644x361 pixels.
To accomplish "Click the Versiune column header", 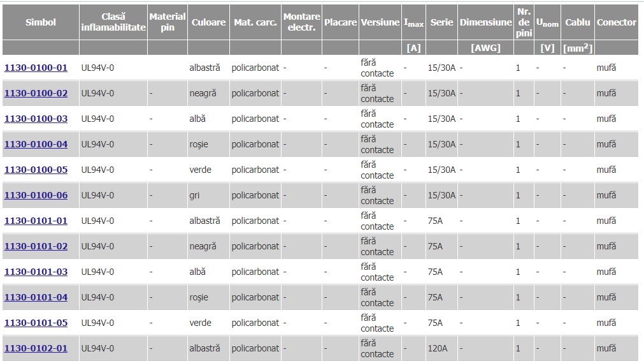I will (x=380, y=22).
